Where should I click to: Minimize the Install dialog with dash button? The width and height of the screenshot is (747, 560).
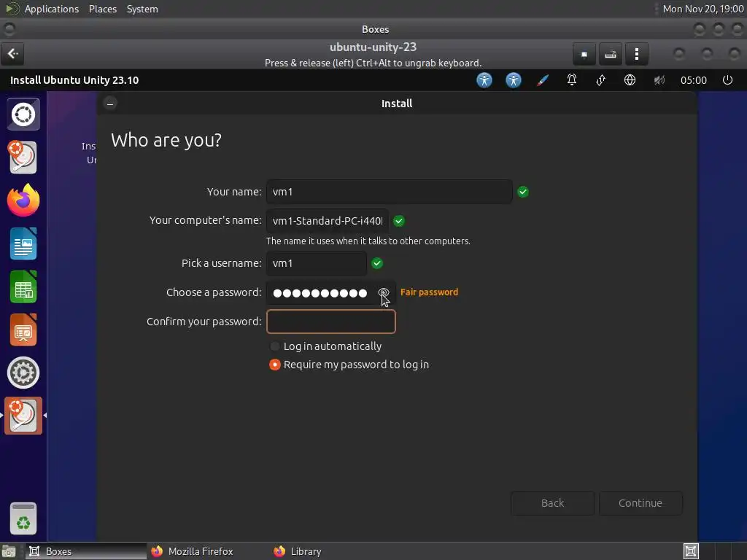[110, 104]
